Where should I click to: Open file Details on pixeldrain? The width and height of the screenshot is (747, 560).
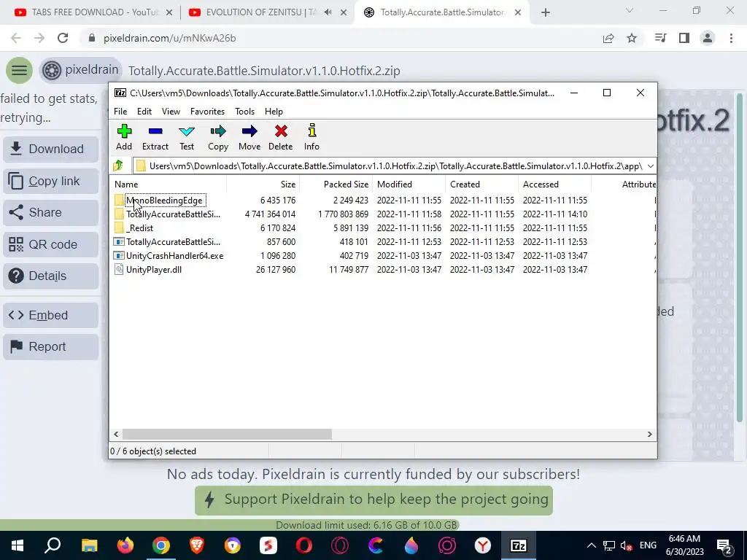pyautogui.click(x=50, y=276)
